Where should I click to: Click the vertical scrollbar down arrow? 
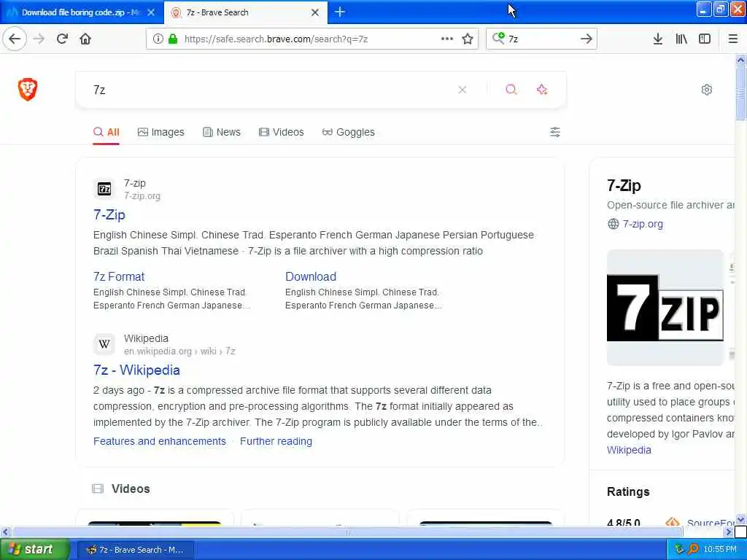tap(740, 519)
